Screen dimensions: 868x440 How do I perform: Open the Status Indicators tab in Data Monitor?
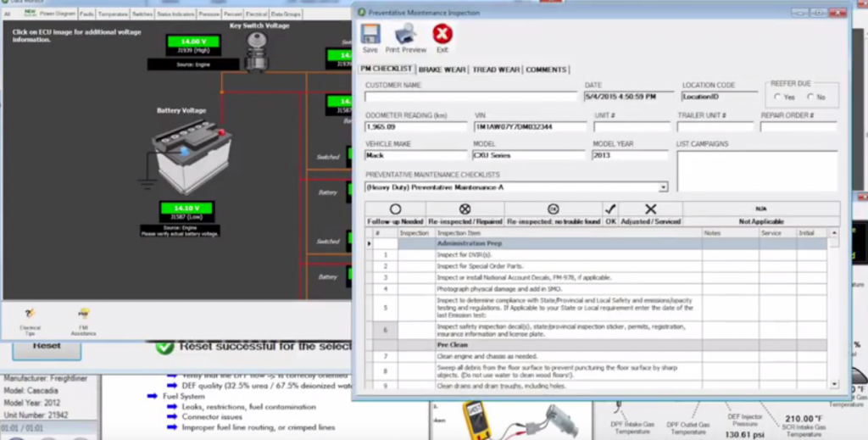click(175, 14)
